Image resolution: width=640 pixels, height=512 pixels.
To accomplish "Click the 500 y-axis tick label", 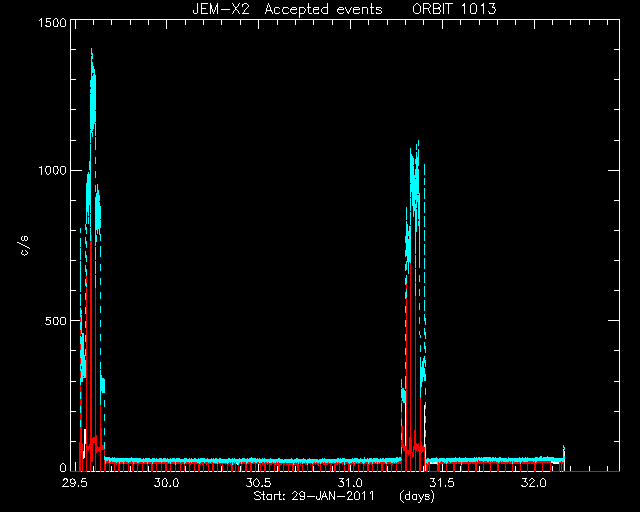I will 56,321.
